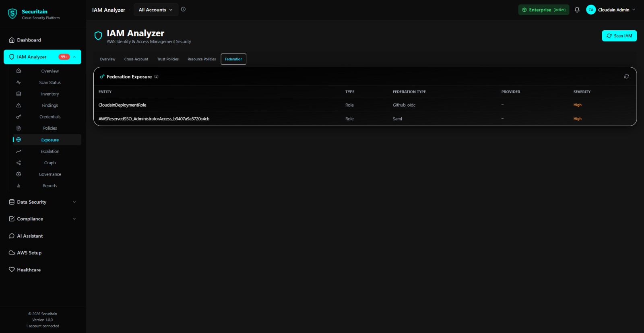Open AI Assistant
The height and width of the screenshot is (333, 644).
[x=42, y=236]
